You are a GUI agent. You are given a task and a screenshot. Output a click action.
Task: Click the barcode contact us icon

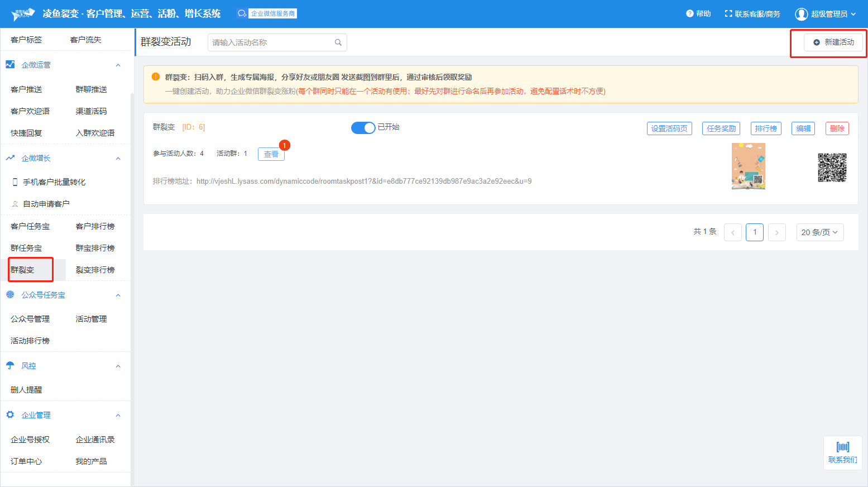coord(842,447)
